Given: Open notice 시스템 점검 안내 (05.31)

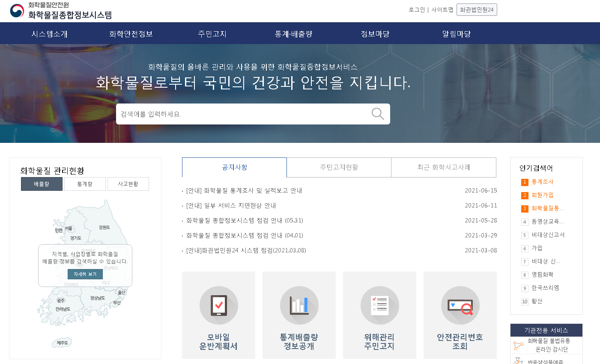Looking at the screenshot, I should [245, 220].
